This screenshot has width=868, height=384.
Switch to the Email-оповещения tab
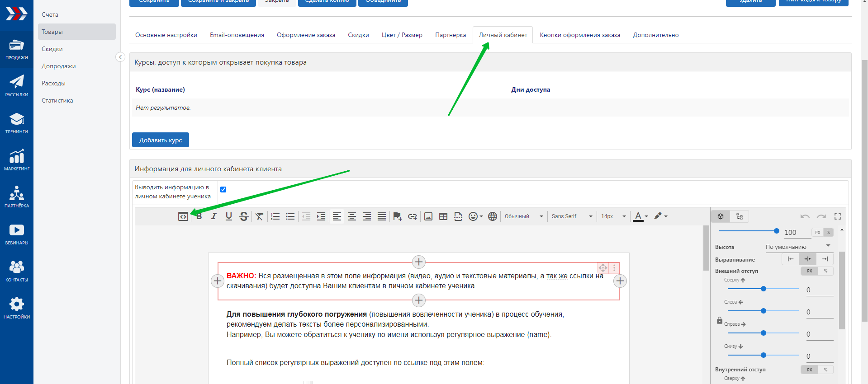(237, 35)
